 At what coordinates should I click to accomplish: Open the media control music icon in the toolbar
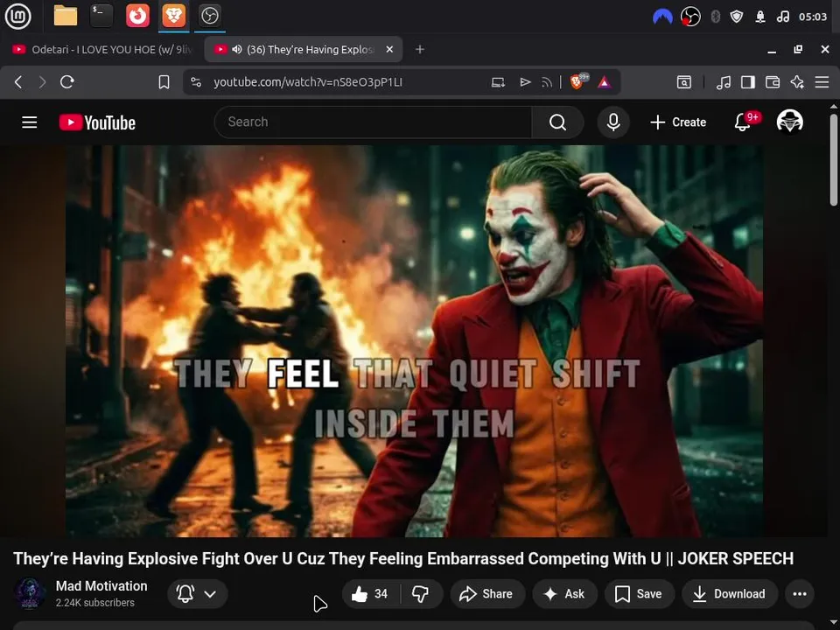coord(724,82)
